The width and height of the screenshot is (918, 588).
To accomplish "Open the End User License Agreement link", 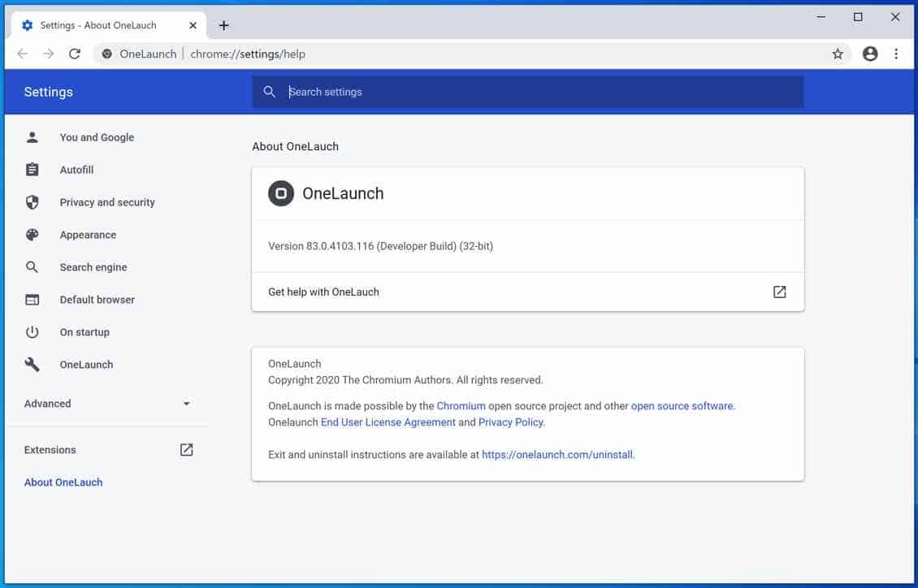I will (388, 422).
